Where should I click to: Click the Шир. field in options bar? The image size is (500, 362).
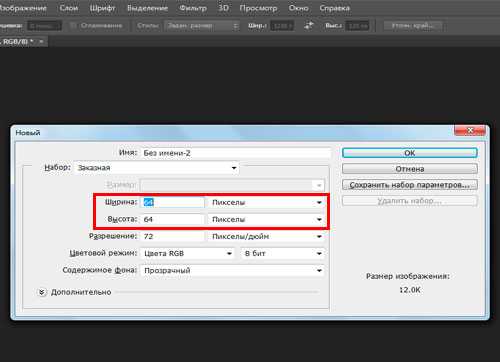(282, 26)
